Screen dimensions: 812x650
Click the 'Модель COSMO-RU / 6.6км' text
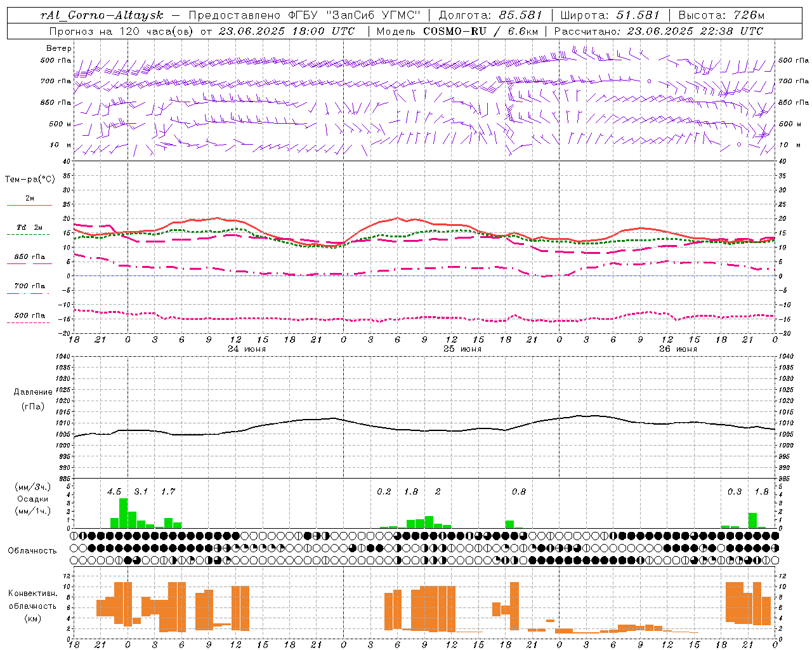(457, 30)
